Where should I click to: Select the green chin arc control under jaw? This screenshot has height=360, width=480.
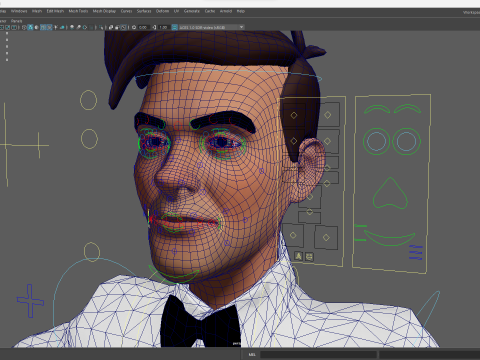(173, 274)
